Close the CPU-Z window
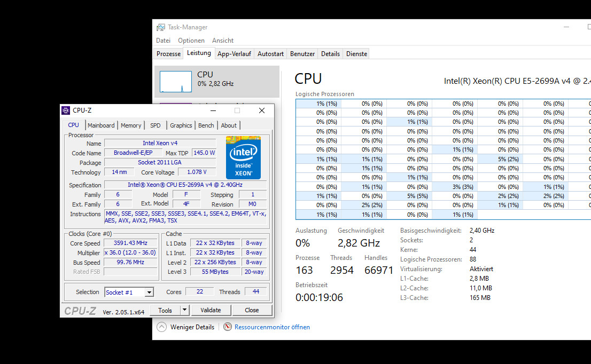This screenshot has height=364, width=591. 262,110
